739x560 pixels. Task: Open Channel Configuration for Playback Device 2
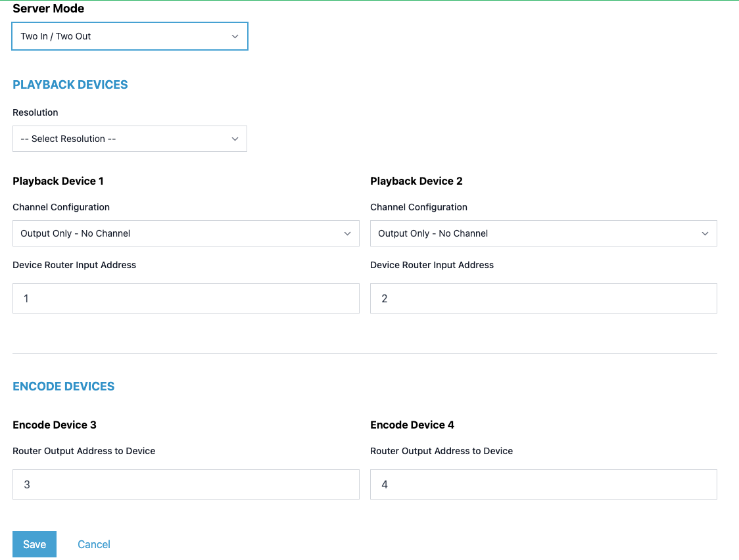(x=544, y=233)
